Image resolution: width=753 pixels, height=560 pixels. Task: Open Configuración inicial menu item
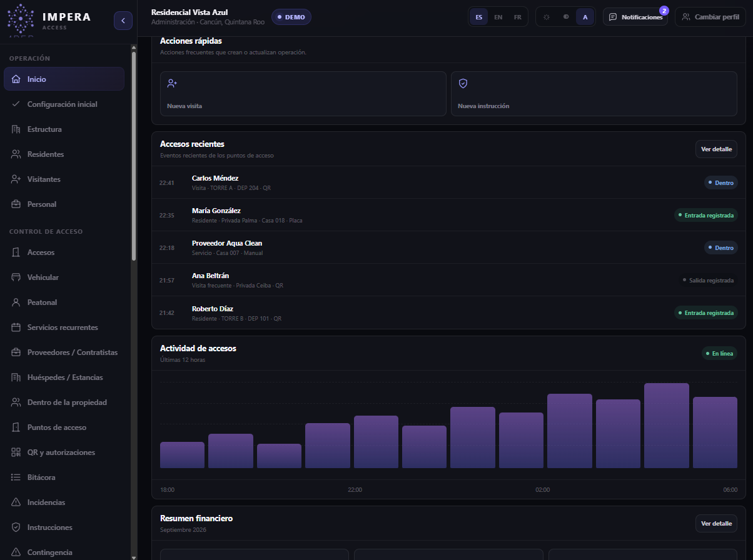click(x=64, y=104)
